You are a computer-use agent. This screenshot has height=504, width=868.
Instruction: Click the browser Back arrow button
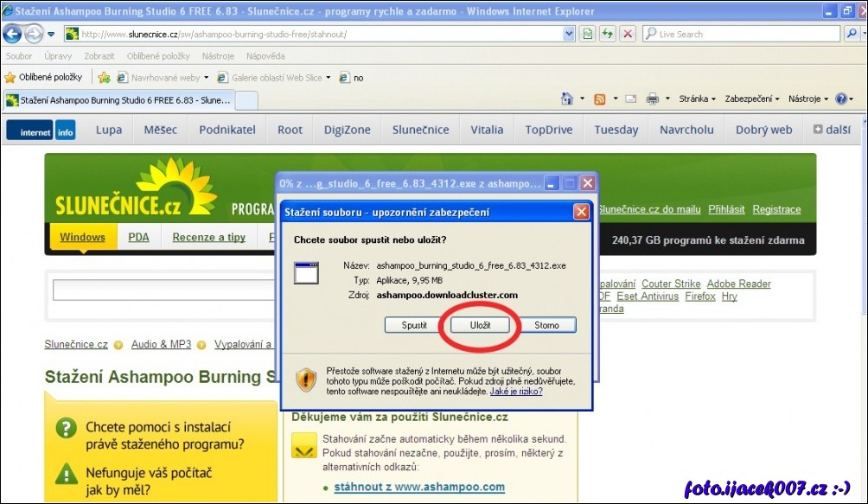12,34
